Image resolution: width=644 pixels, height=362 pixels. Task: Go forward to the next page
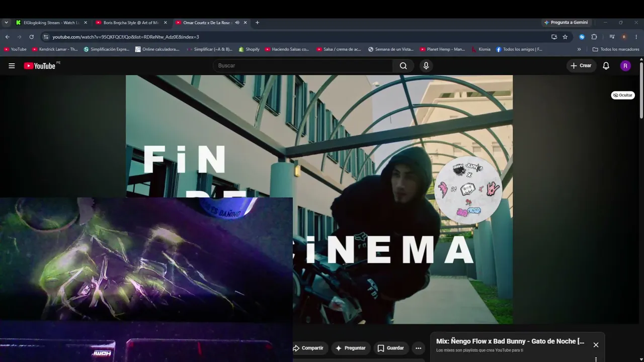[x=19, y=37]
